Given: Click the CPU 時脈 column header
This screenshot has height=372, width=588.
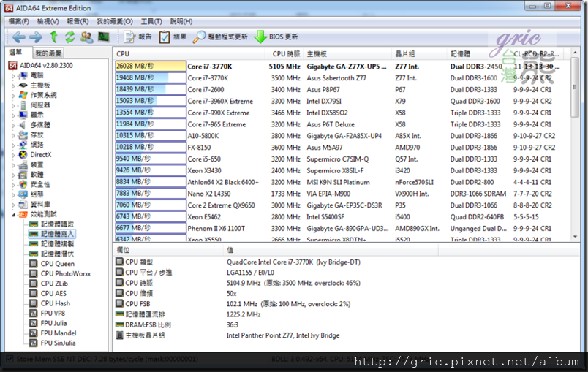Looking at the screenshot, I should click(x=285, y=53).
